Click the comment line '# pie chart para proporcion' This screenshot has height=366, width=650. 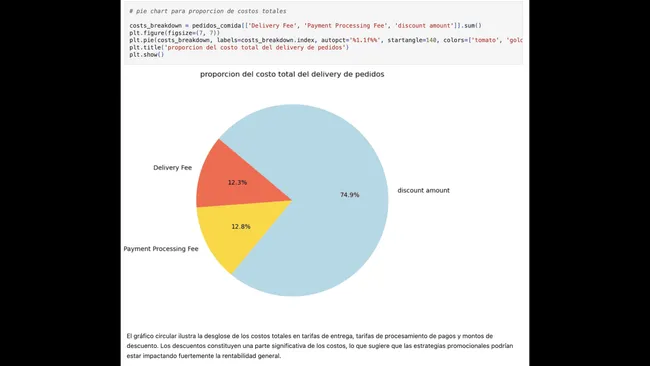tap(208, 11)
